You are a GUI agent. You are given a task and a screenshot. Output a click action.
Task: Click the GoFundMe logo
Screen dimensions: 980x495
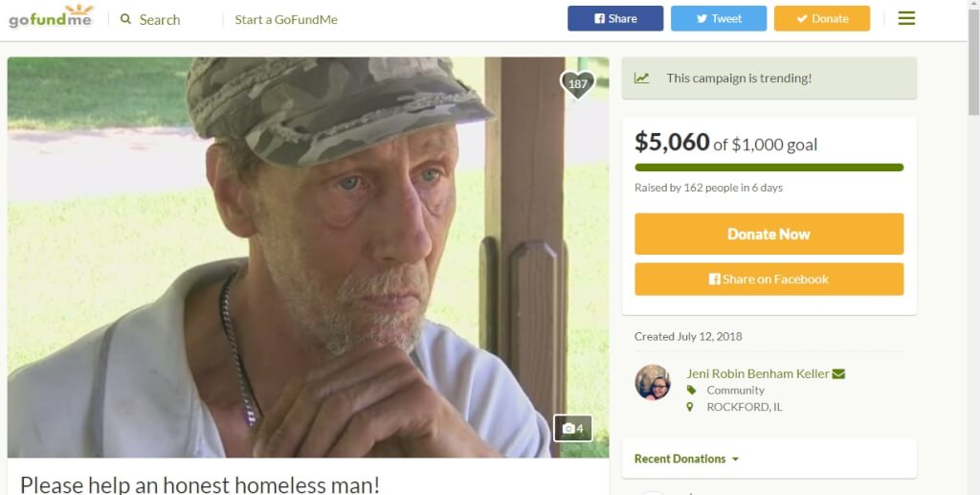[51, 18]
